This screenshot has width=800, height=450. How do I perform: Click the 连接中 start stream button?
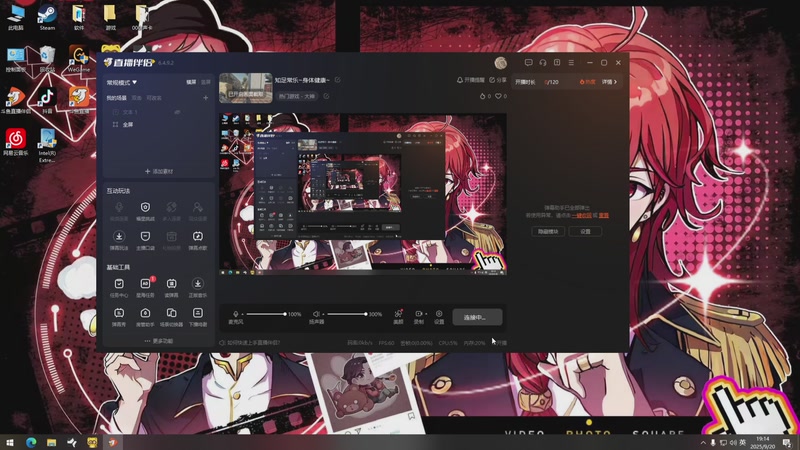click(x=477, y=317)
